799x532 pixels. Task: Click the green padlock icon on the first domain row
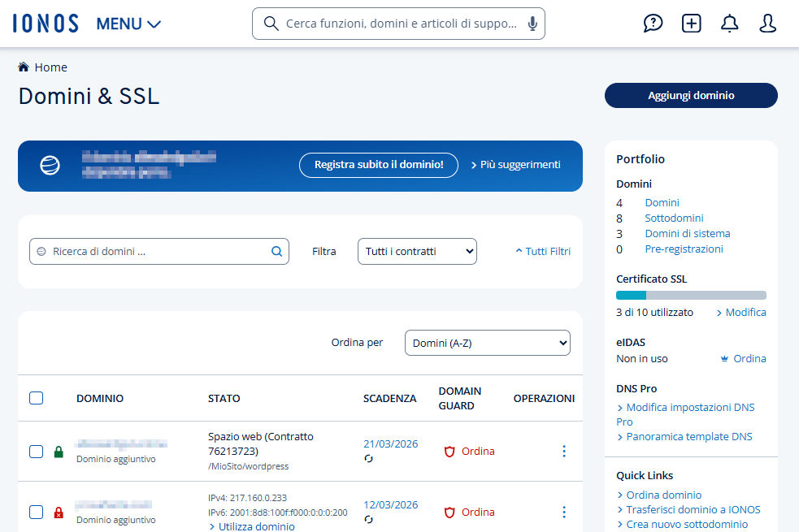pyautogui.click(x=58, y=452)
